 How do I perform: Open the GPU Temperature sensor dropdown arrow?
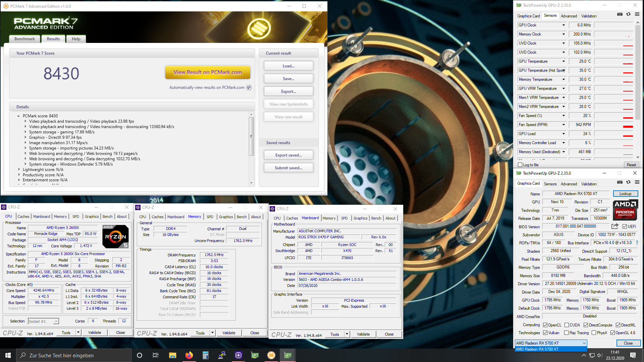(x=563, y=61)
